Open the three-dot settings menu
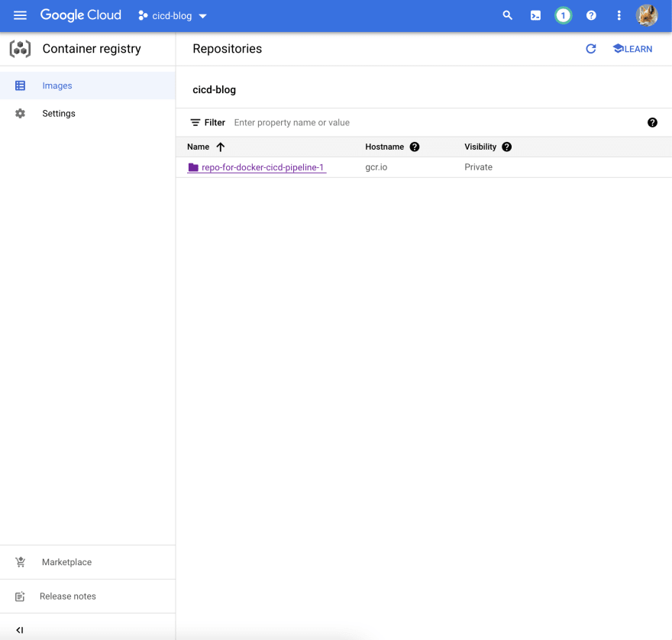Screen dimensions: 672x640 (619, 16)
